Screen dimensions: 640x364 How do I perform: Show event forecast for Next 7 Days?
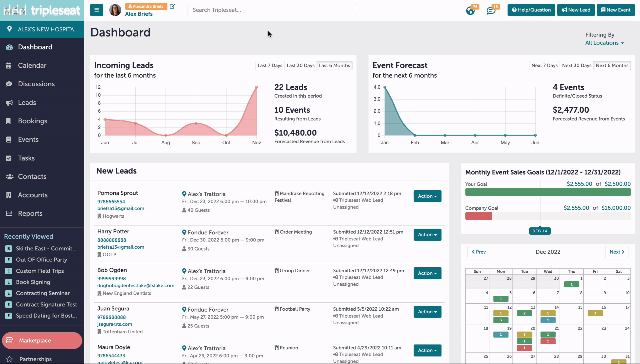[x=544, y=65]
